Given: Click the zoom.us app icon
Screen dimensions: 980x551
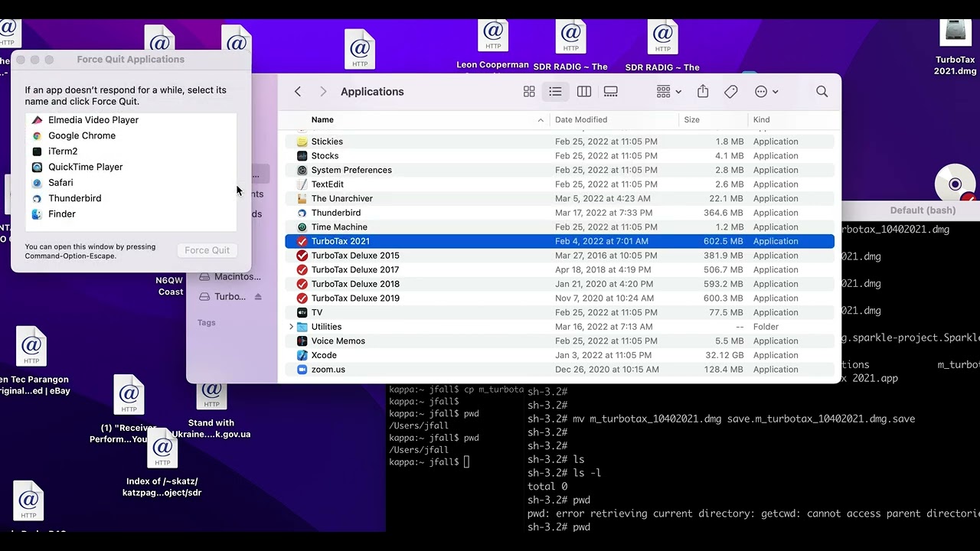Looking at the screenshot, I should (x=302, y=370).
